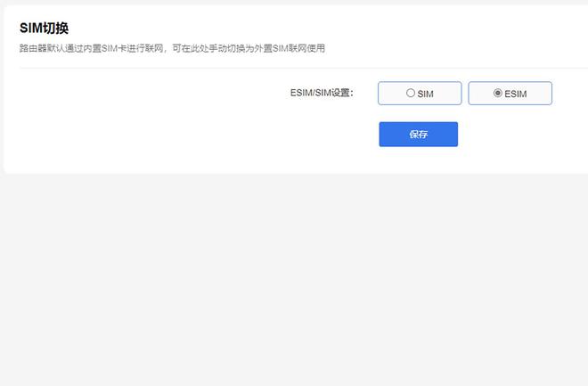Screen dimensions: 588x386
Task: Click the SIM切换 page heading
Action: coord(44,29)
